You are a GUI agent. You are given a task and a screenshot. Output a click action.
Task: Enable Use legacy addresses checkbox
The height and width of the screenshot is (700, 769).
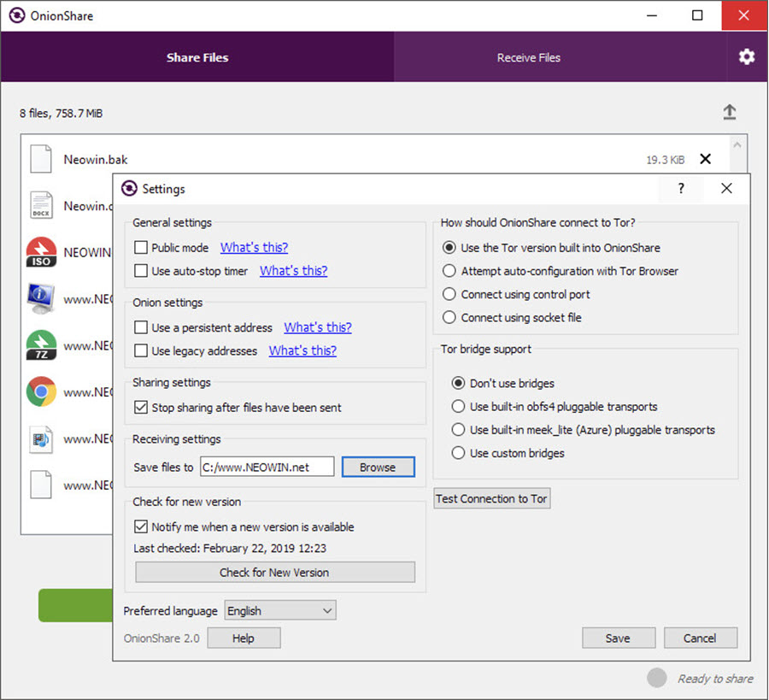141,350
